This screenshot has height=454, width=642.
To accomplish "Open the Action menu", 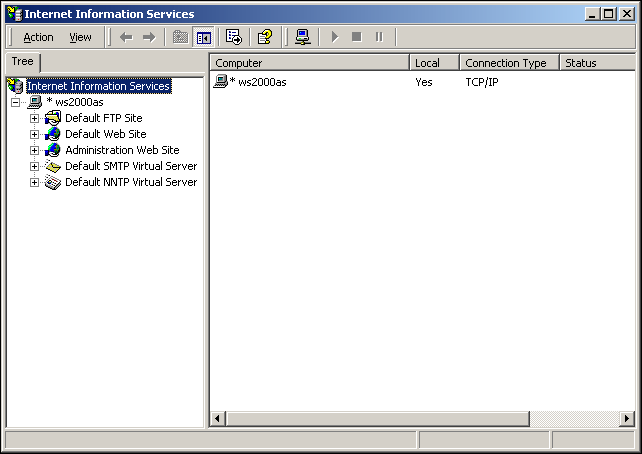I will (x=38, y=37).
